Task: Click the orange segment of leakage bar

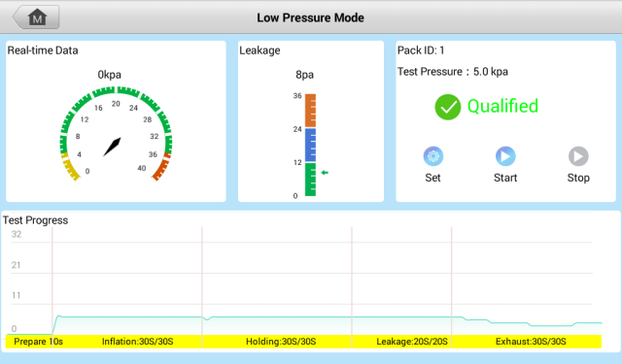Action: [310, 110]
